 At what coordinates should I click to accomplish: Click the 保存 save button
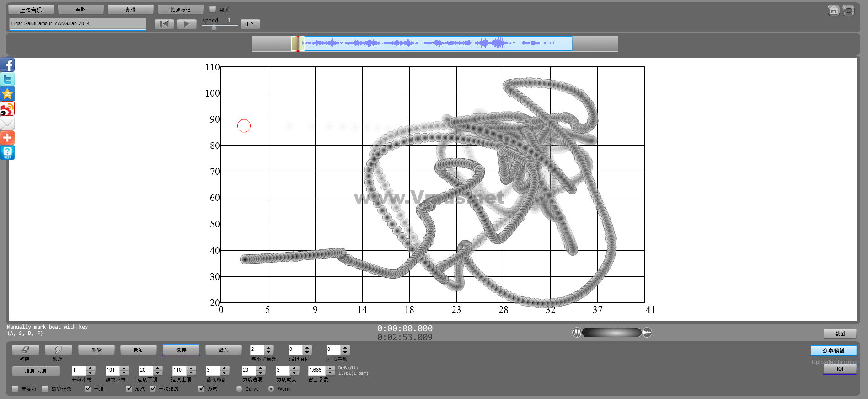tap(181, 350)
